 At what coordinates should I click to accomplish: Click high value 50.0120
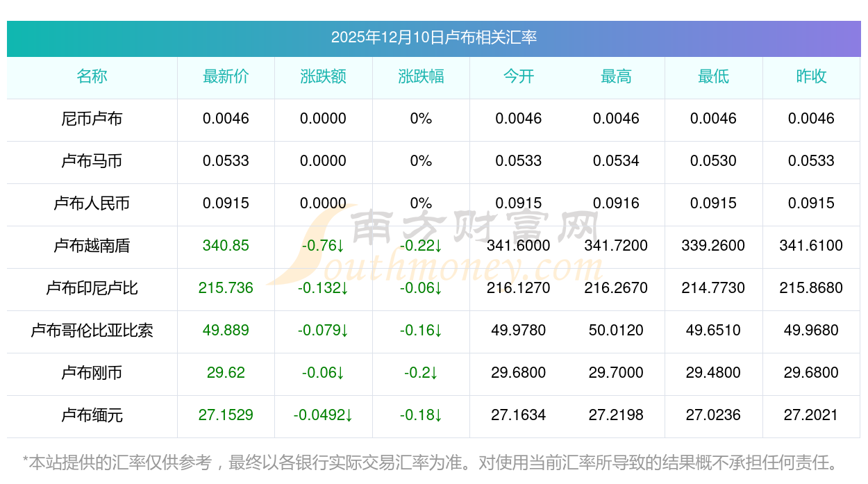[616, 331]
